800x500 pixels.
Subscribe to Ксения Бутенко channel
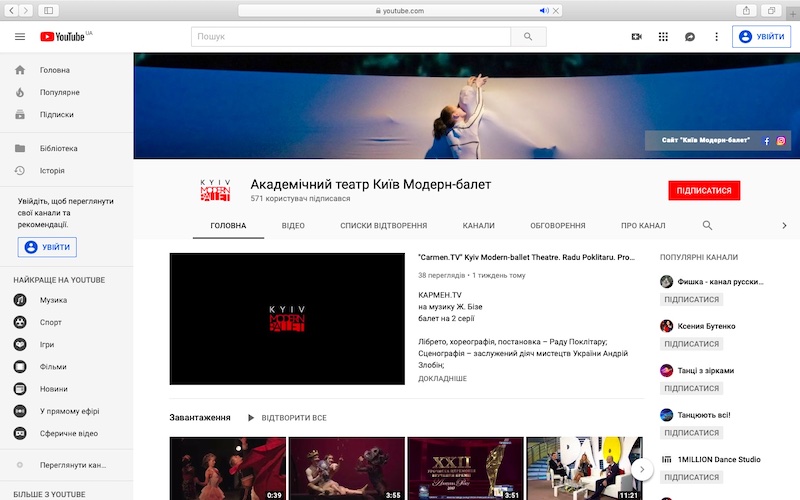[691, 344]
